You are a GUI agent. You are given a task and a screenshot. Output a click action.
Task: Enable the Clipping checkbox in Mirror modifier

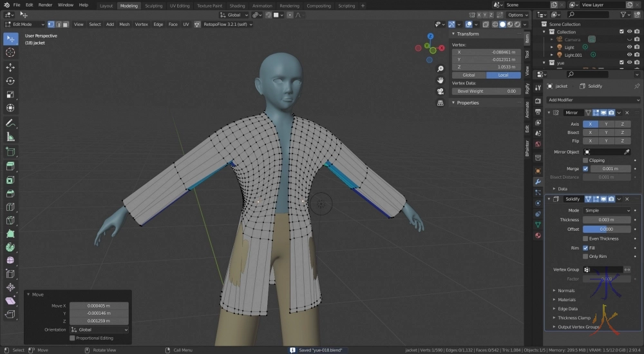(585, 161)
